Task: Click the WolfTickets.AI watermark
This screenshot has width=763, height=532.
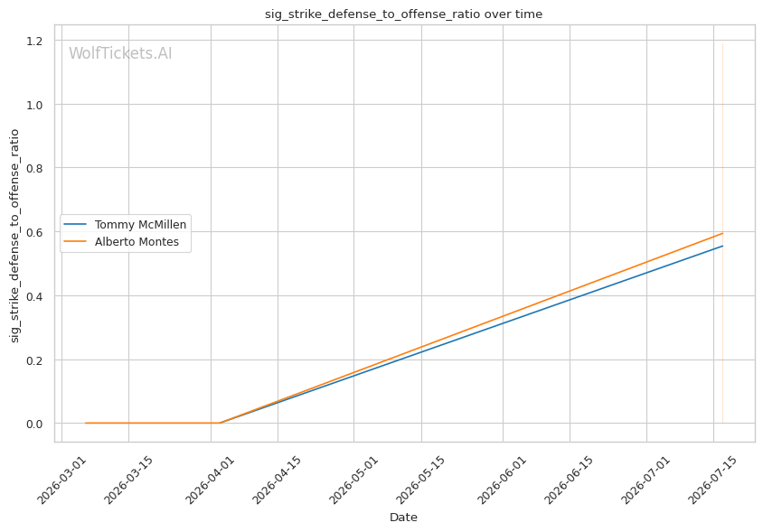Action: (120, 53)
